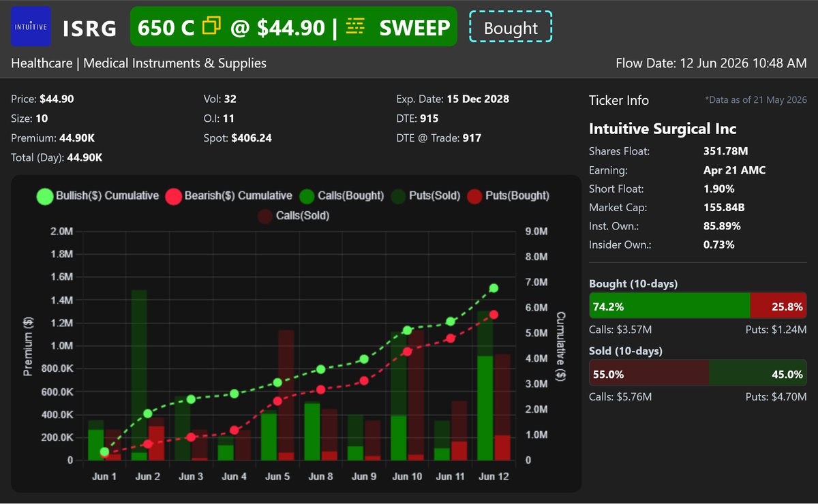Toggle Puts(Bought) legend series
This screenshot has height=504, width=818.
click(x=508, y=196)
